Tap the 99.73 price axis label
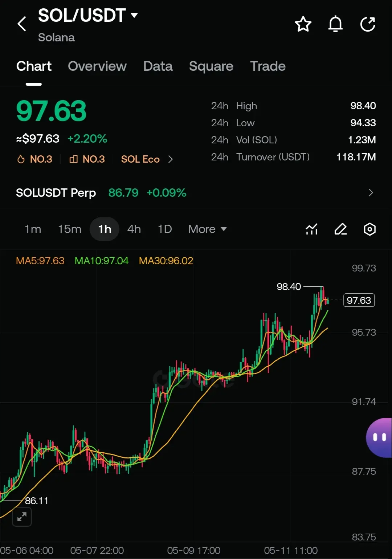 click(x=364, y=268)
